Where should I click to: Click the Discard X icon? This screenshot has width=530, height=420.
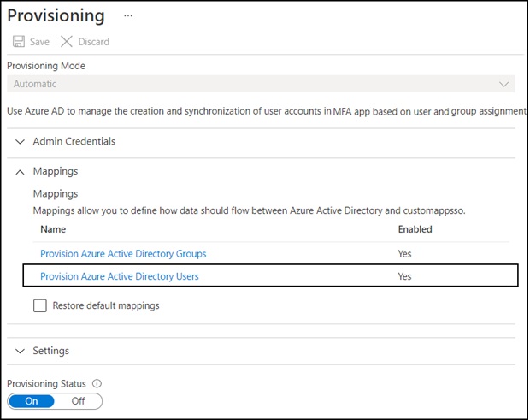click(x=67, y=42)
